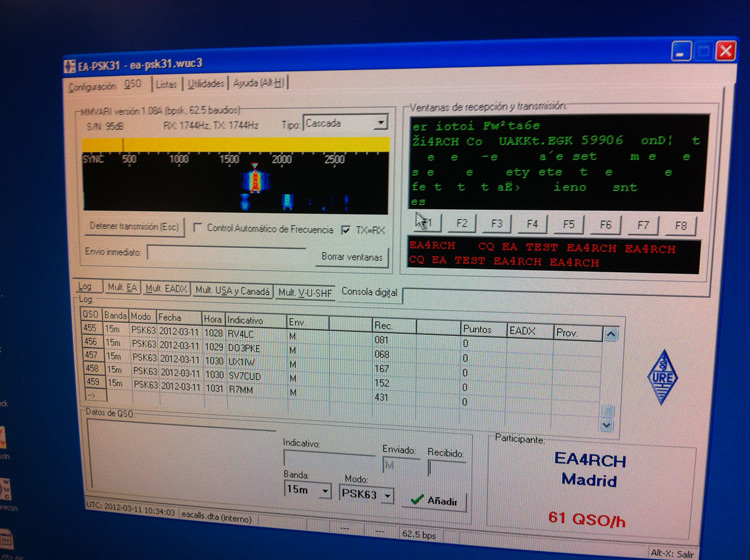Click the yellow spectrum bar above waterfall
Screen dimensions: 750x560
(236, 145)
